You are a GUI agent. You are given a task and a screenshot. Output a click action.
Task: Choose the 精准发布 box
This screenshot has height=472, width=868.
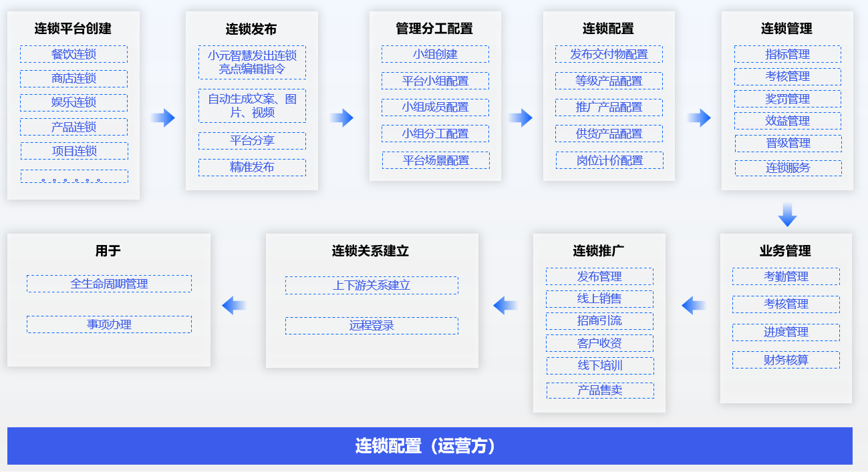(x=252, y=168)
